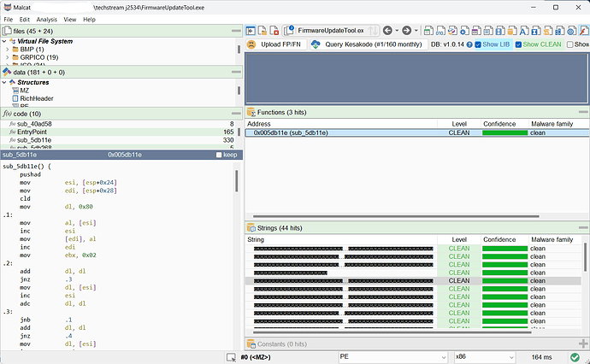Switch to the hex view icon labeled 010
The height and width of the screenshot is (364, 590).
(440, 31)
